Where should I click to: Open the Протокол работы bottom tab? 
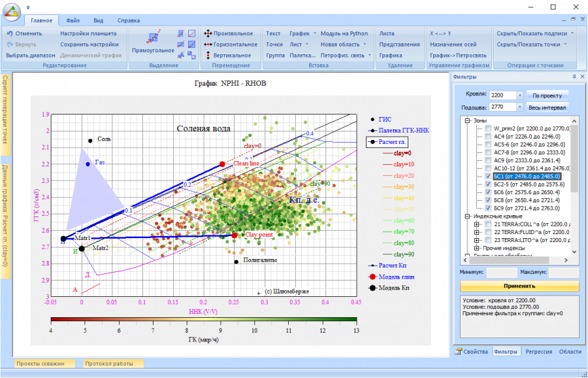113,364
